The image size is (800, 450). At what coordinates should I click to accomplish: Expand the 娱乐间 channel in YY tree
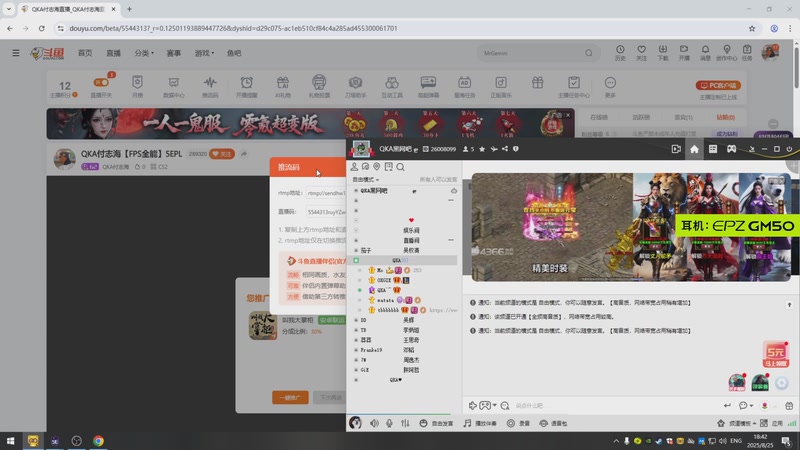[x=356, y=230]
